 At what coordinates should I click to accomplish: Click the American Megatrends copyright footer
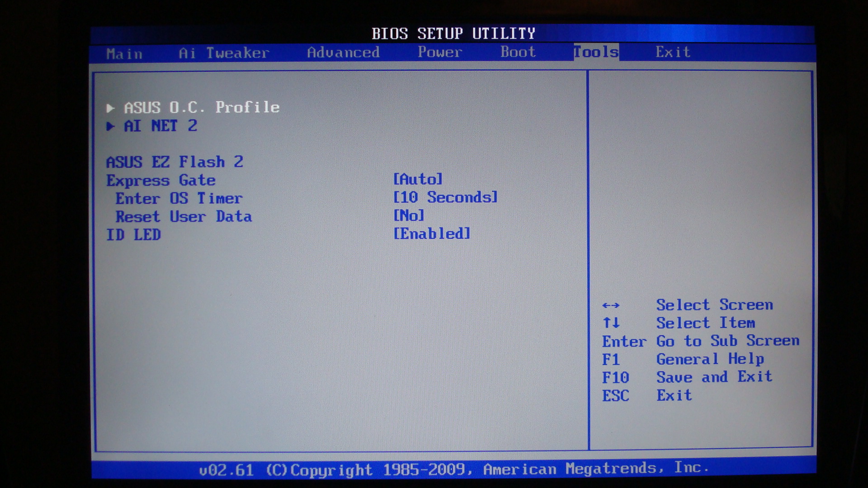pyautogui.click(x=454, y=469)
